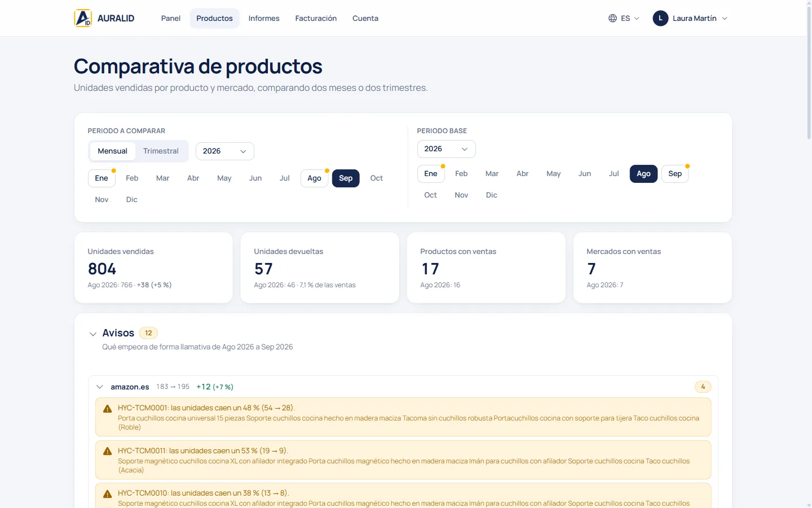812x508 pixels.
Task: Select Ene in period to compare
Action: coord(101,178)
